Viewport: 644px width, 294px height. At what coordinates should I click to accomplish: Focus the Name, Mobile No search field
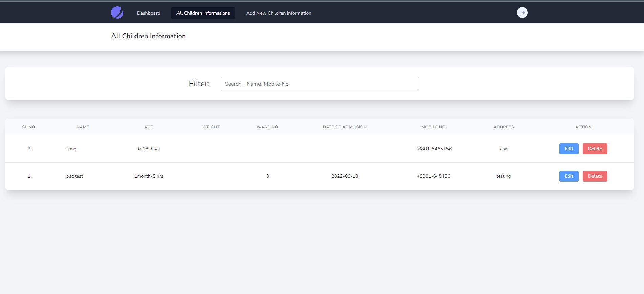point(319,84)
